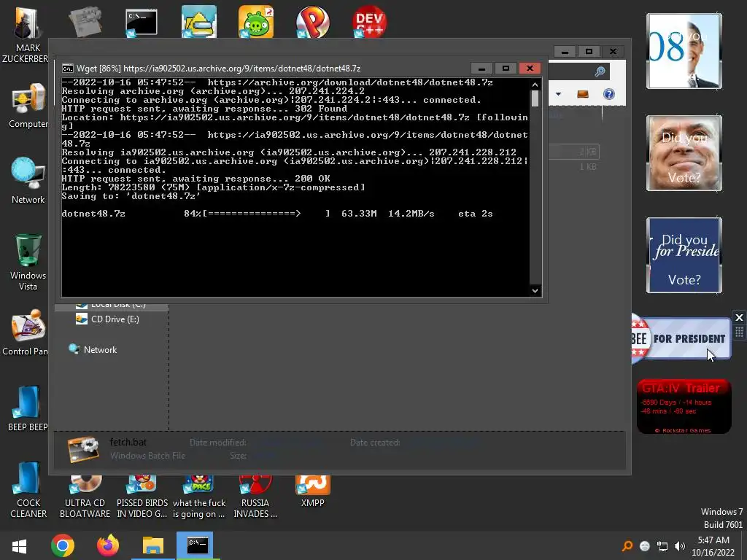Open the volume speaker tray icon
The height and width of the screenshot is (560, 747).
coord(680,546)
